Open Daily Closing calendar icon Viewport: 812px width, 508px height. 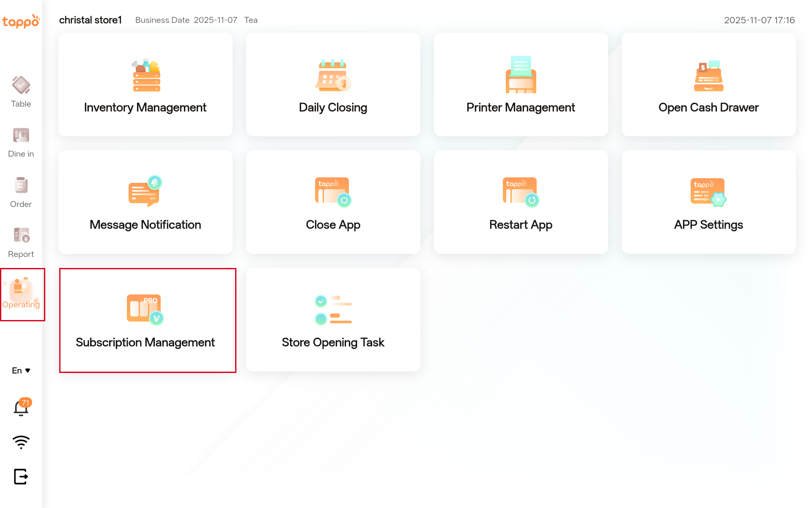tap(333, 76)
